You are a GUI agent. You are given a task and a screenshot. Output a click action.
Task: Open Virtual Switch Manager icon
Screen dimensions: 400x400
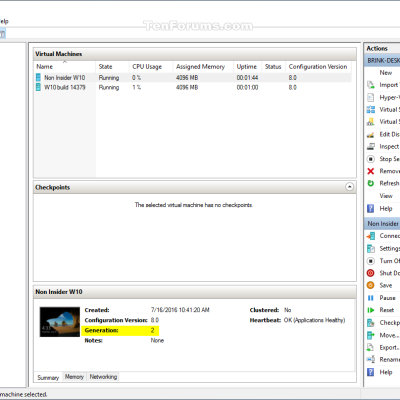[x=371, y=110]
